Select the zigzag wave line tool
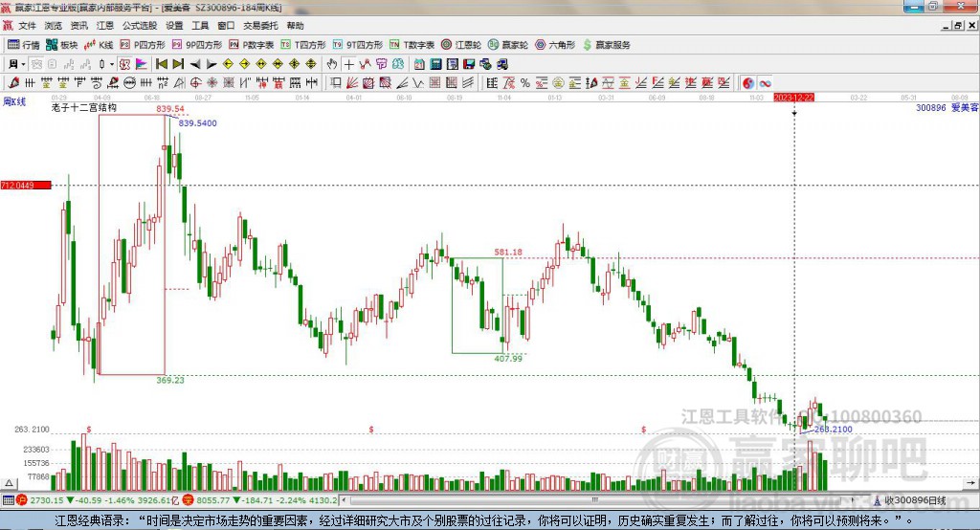 [x=417, y=83]
